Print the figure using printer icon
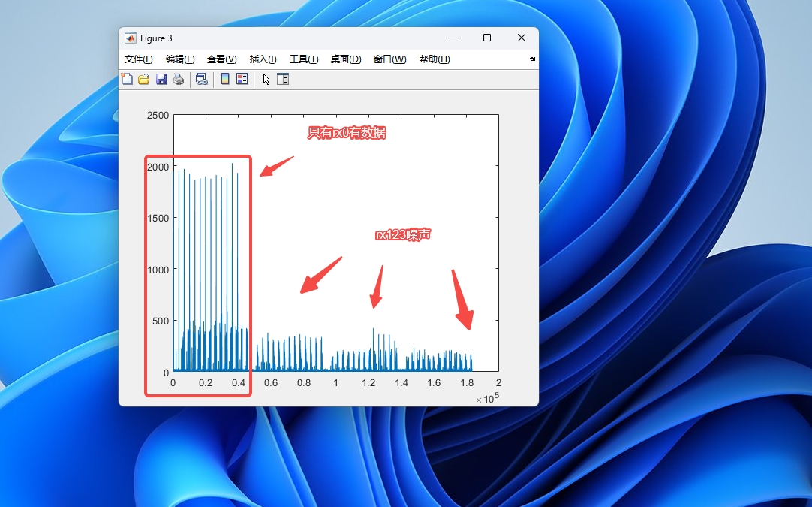Image resolution: width=812 pixels, height=507 pixels. pos(179,80)
